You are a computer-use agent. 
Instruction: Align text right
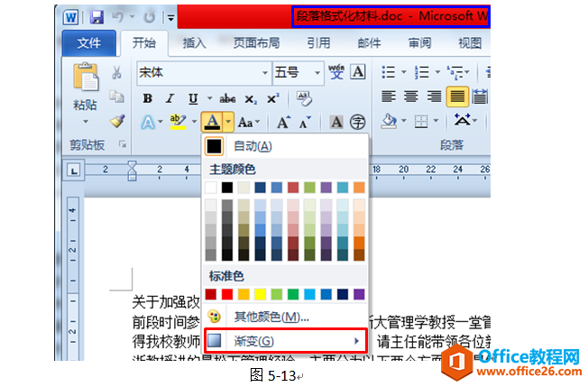pos(434,97)
